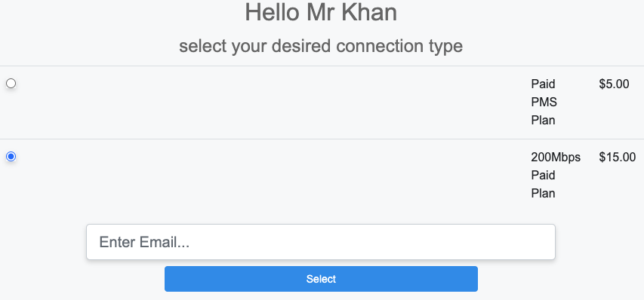This screenshot has height=300, width=644.
Task: Click the Enter Email input field
Action: point(321,242)
